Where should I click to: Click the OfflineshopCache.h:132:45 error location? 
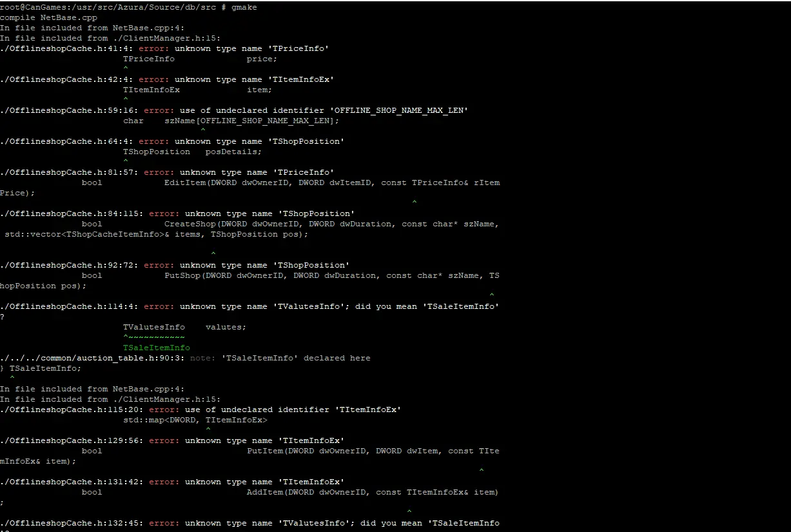click(72, 523)
